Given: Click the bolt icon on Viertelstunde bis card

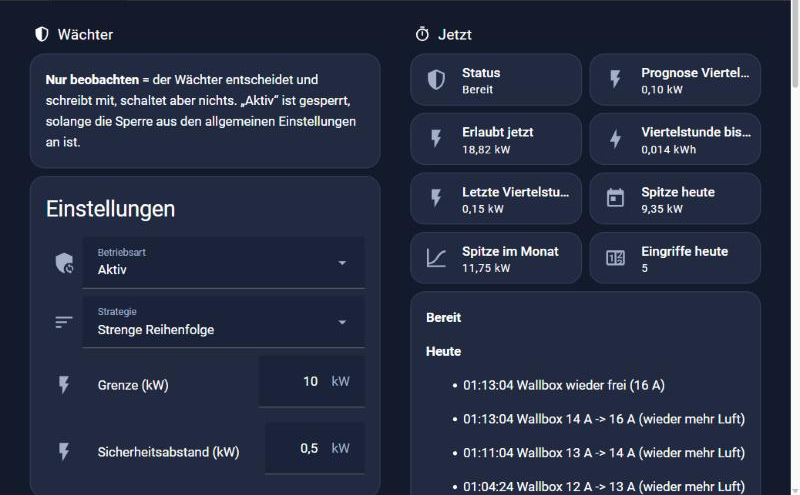Looking at the screenshot, I should pos(615,139).
